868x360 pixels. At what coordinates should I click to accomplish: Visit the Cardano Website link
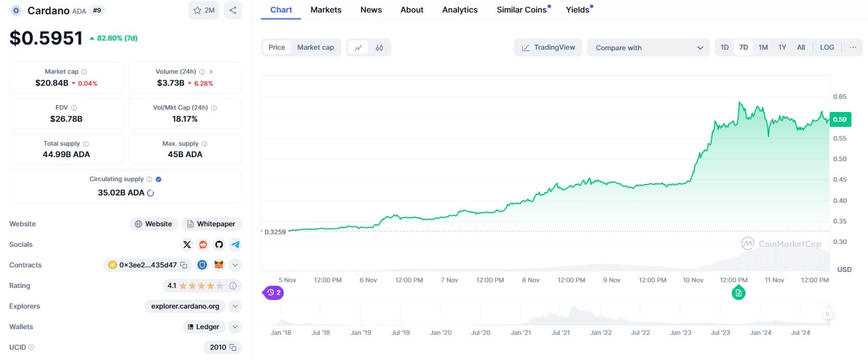pyautogui.click(x=153, y=224)
